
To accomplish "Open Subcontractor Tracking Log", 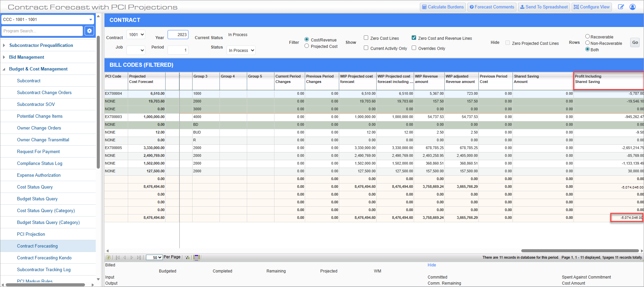I will tap(44, 269).
